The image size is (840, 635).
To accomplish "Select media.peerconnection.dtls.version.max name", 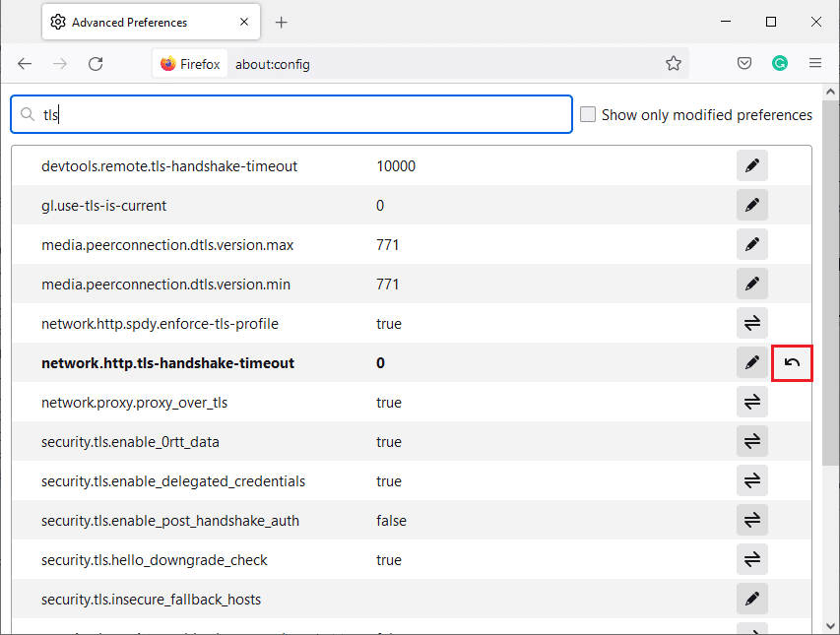I will click(x=167, y=245).
